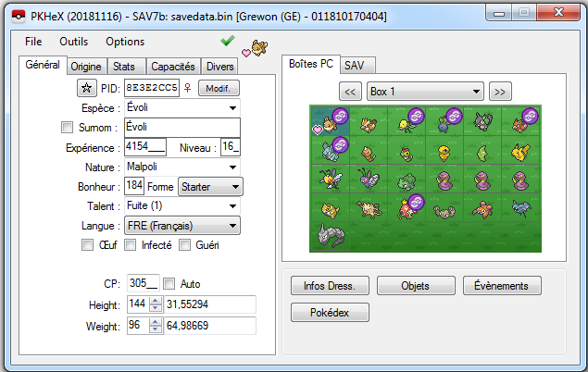Select the Kakuna sprite in the box
This screenshot has height=372, width=588.
click(444, 153)
